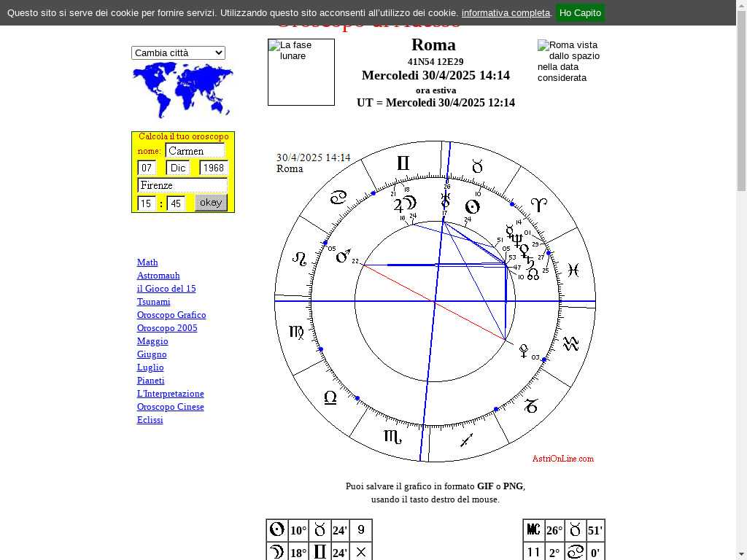The width and height of the screenshot is (747, 560).
Task: Open the L'Interpretazione link
Action: pyautogui.click(x=171, y=394)
